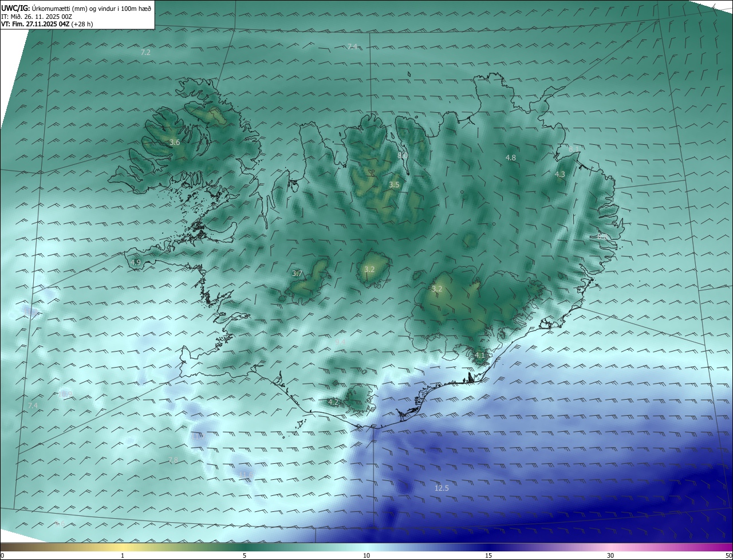Viewport: 733px width, 560px height.
Task: Click the 30 tick label on the colorbar
Action: point(610,555)
